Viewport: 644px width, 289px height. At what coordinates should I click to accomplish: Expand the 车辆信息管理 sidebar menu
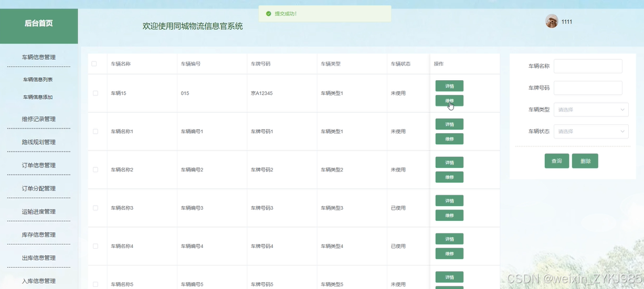pos(39,57)
